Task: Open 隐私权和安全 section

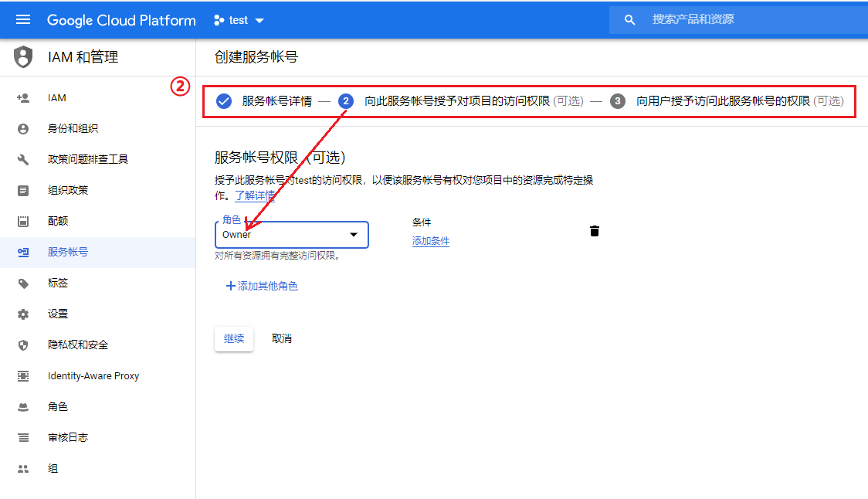Action: click(x=77, y=345)
